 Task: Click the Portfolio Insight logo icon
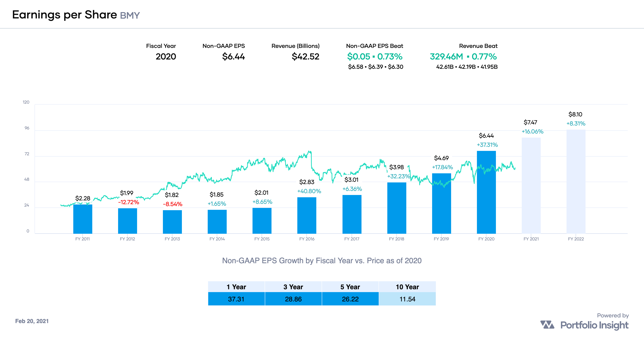[547, 324]
